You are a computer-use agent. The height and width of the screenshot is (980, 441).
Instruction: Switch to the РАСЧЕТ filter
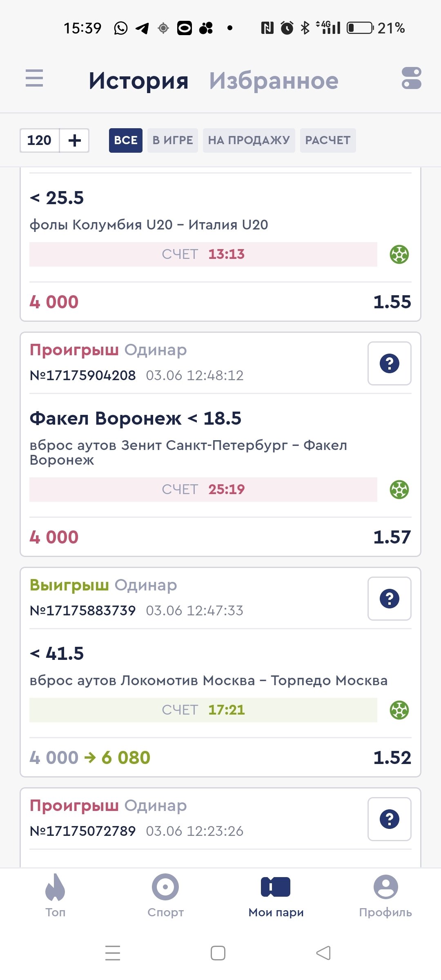click(x=327, y=140)
